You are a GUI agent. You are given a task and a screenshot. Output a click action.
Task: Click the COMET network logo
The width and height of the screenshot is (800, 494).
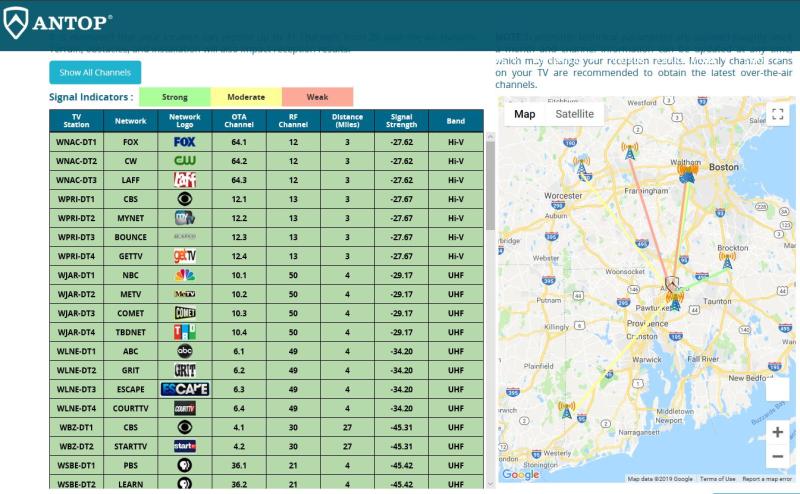tap(185, 313)
